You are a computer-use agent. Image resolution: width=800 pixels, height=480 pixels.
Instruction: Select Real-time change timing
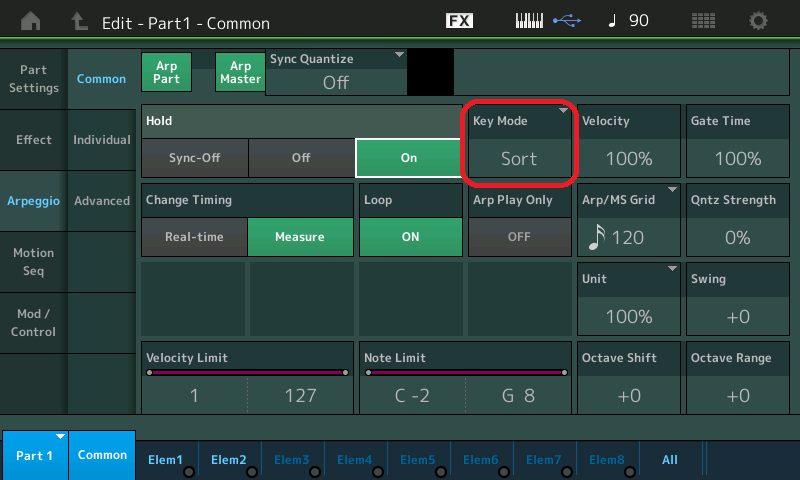click(194, 237)
